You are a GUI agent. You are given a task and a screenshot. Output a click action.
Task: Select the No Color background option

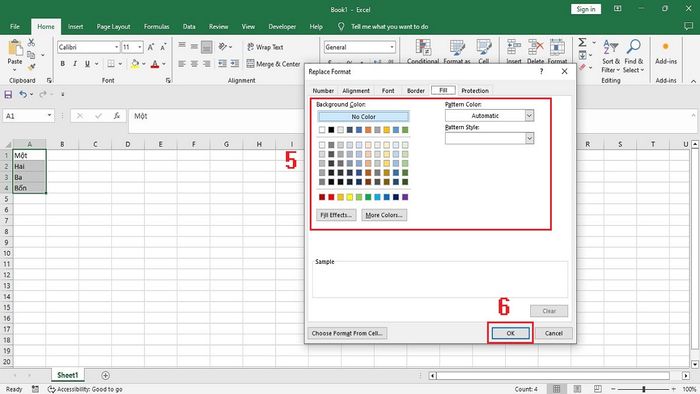(363, 116)
